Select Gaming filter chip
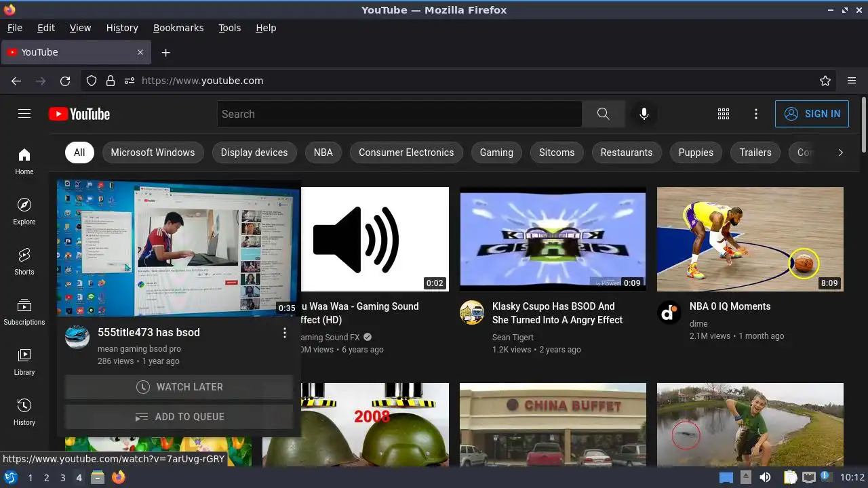 point(496,152)
